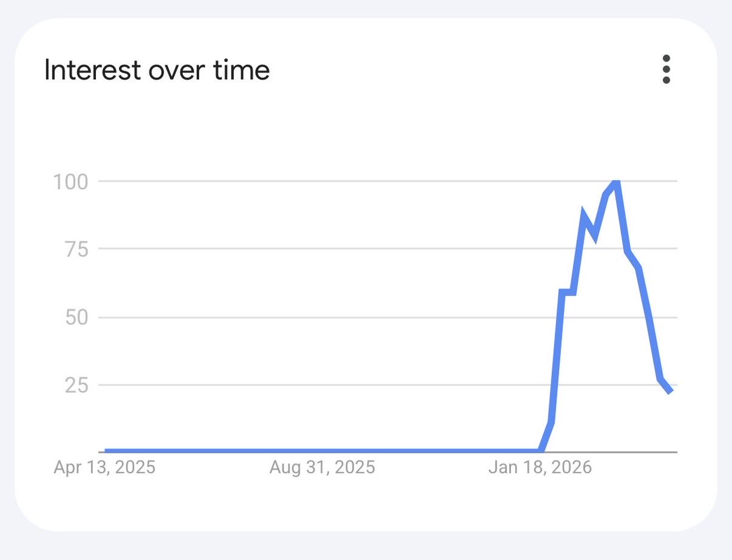Open the three-dot more options menu

coord(666,70)
